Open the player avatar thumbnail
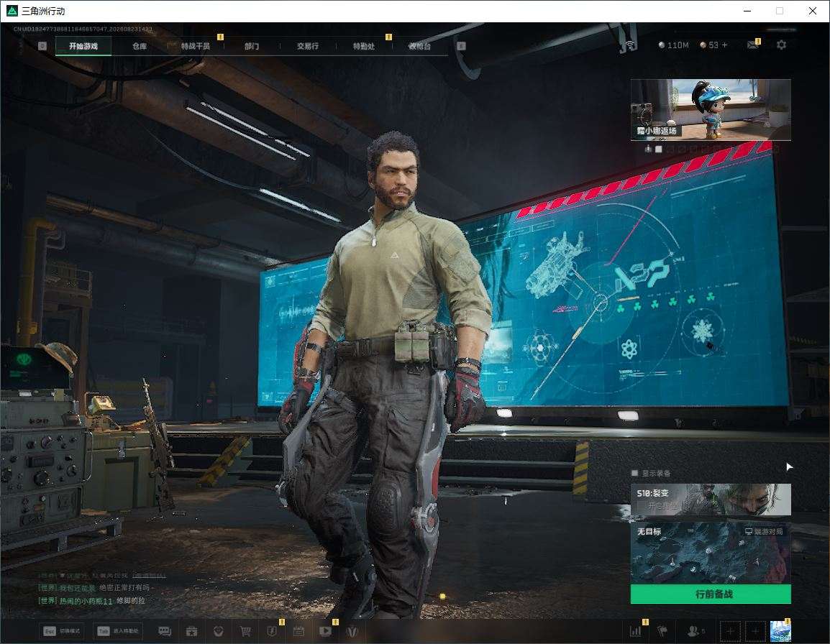Viewport: 830px width, 644px height. 780,631
